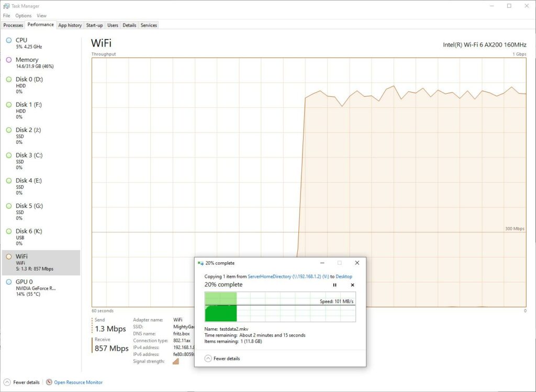Image resolution: width=536 pixels, height=392 pixels.
Task: Click the Desktop destination link
Action: coord(344,276)
